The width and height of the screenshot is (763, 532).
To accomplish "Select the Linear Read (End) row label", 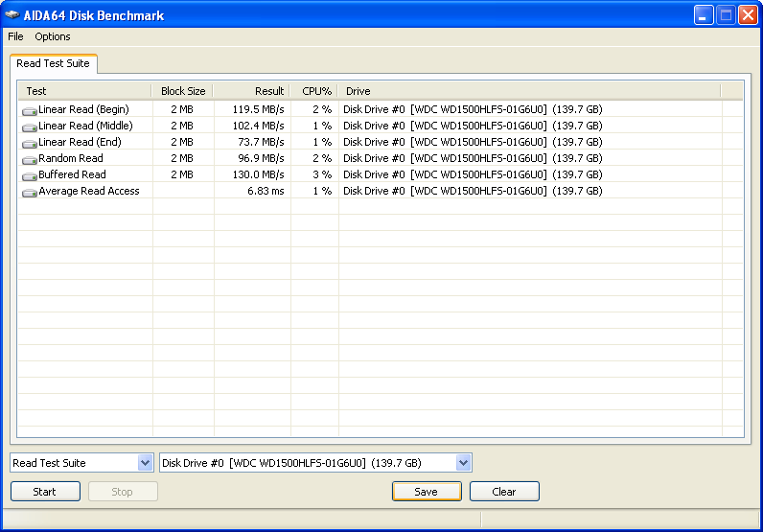I will point(80,142).
